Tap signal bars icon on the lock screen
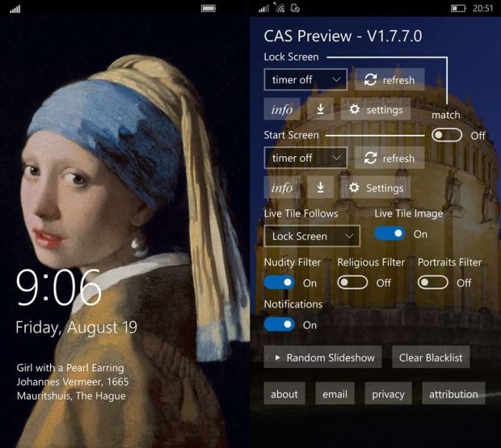This screenshot has height=448, width=501. coord(15,9)
